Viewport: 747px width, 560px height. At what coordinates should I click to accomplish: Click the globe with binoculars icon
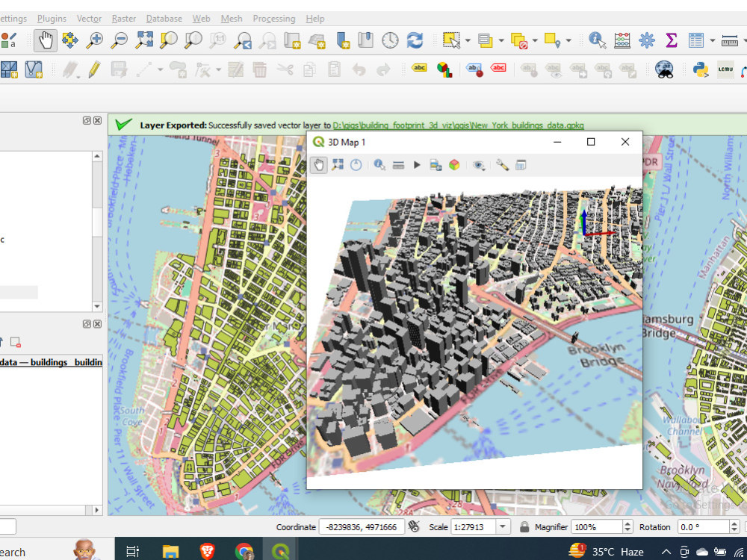tap(664, 69)
